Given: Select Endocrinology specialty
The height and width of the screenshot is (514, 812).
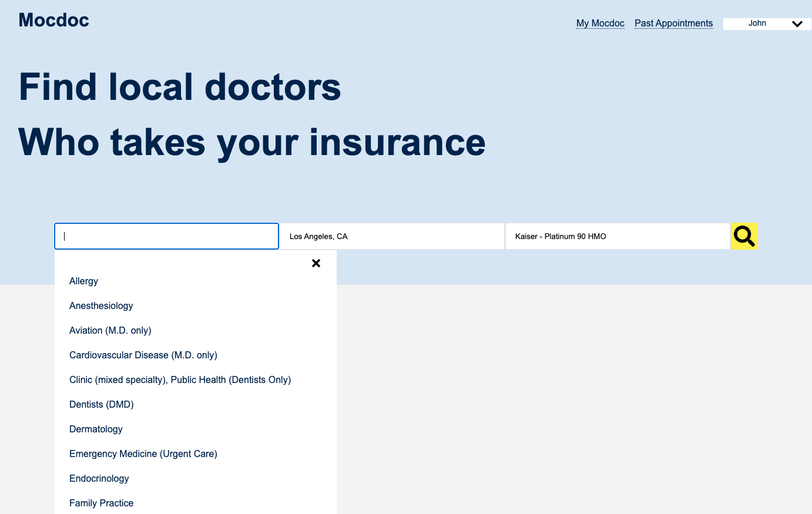Looking at the screenshot, I should click(99, 479).
